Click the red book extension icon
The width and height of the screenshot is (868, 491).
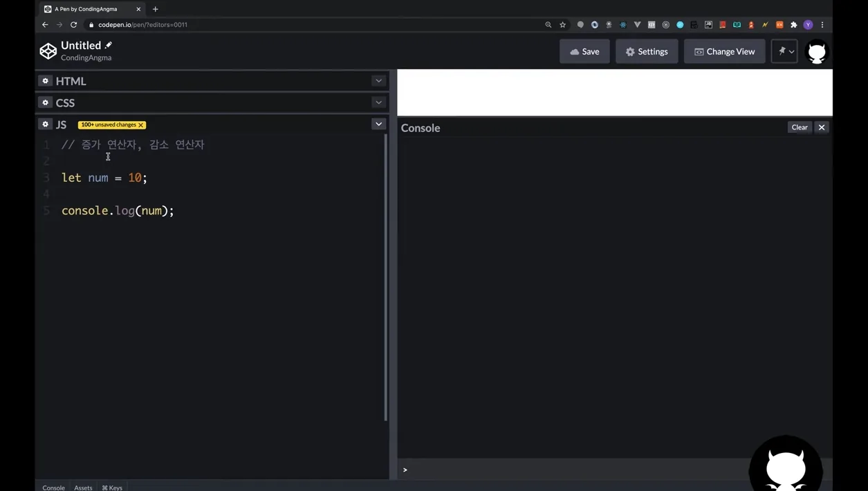click(723, 25)
